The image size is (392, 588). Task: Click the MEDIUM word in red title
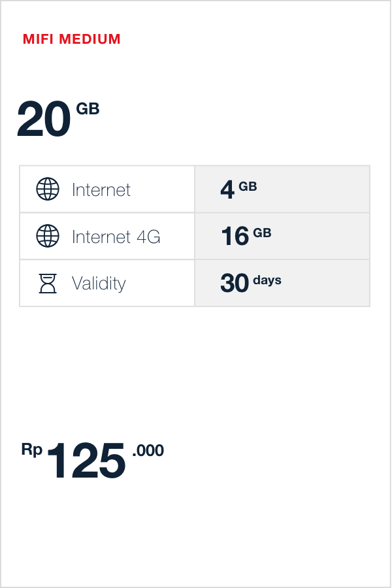90,39
